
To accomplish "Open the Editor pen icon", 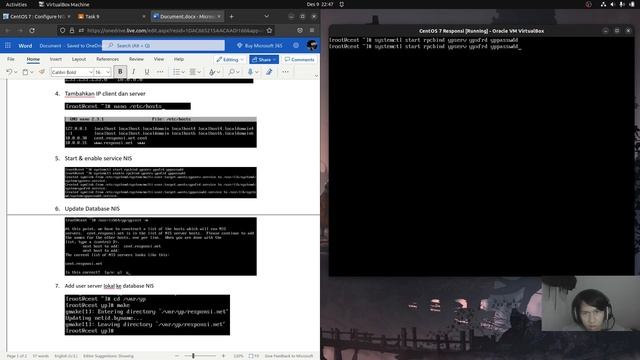I will (269, 72).
